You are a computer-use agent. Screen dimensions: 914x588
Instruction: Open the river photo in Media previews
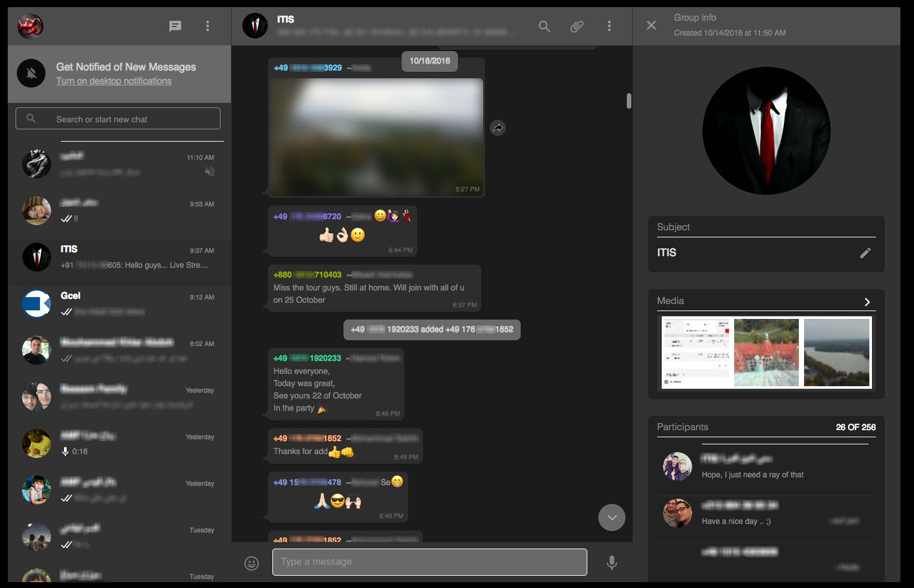pos(836,352)
